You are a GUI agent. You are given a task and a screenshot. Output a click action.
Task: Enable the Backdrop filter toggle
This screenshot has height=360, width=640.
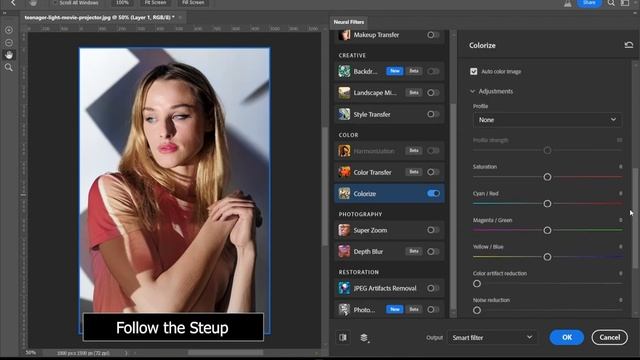[x=433, y=71]
